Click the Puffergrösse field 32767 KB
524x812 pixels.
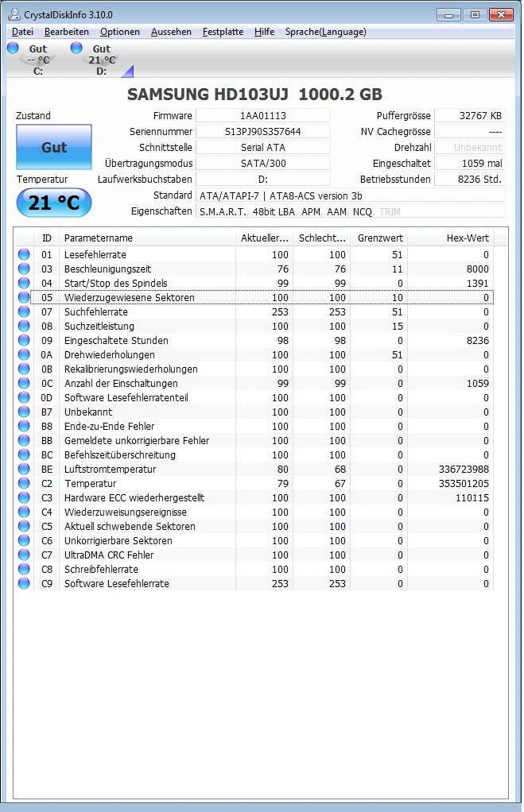tap(470, 115)
